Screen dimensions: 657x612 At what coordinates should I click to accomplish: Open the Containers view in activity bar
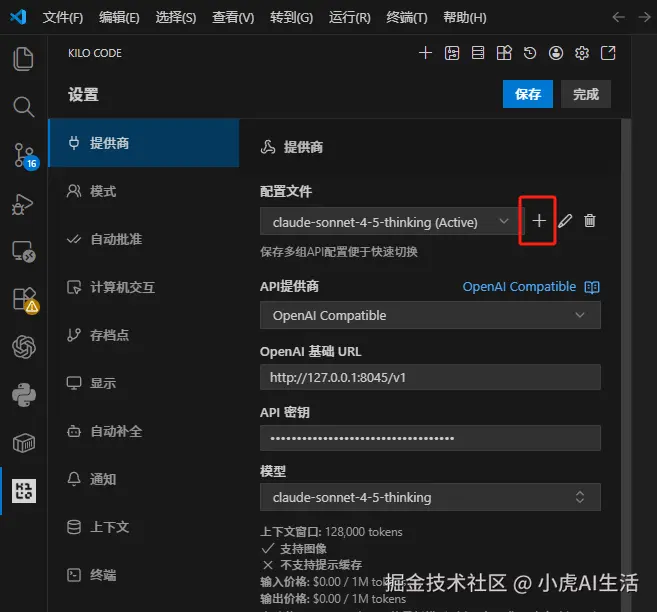pyautogui.click(x=24, y=443)
